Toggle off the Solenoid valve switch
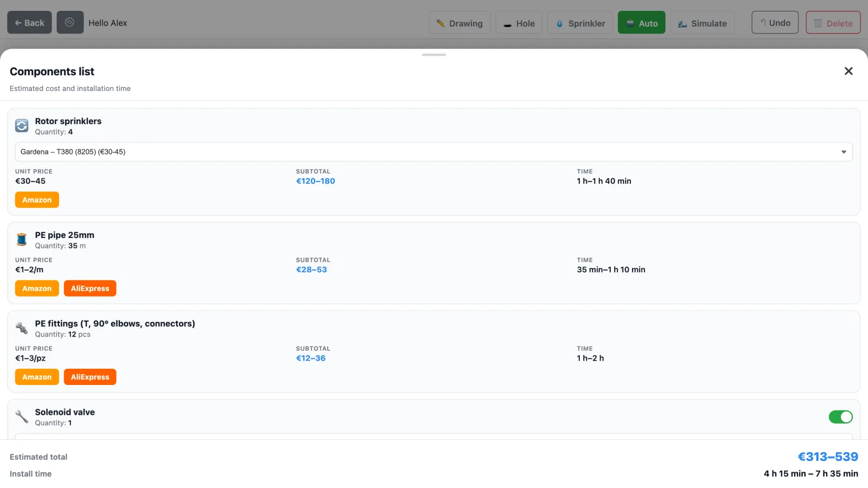The height and width of the screenshot is (488, 868). (840, 417)
